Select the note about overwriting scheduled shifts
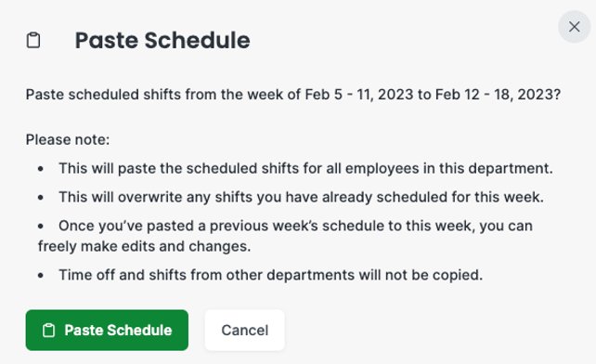 point(301,197)
